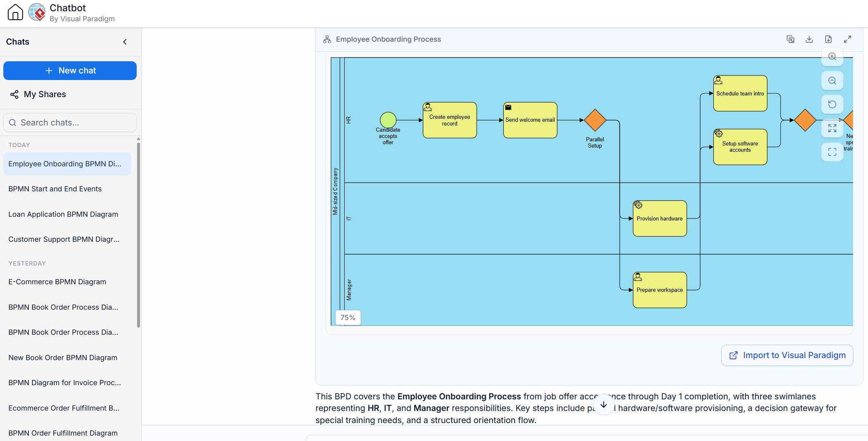Image resolution: width=868 pixels, height=441 pixels.
Task: Select the Provision hardware task
Action: click(x=660, y=218)
